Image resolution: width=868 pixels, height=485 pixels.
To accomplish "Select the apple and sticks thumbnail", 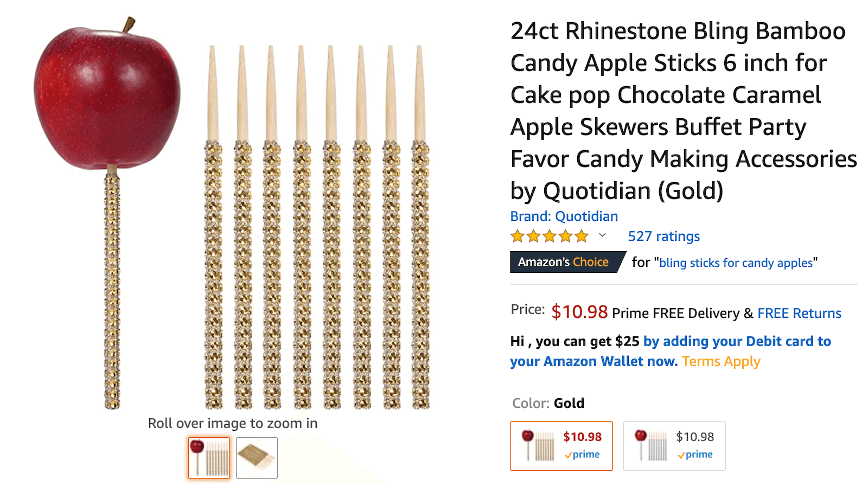I will (x=209, y=458).
